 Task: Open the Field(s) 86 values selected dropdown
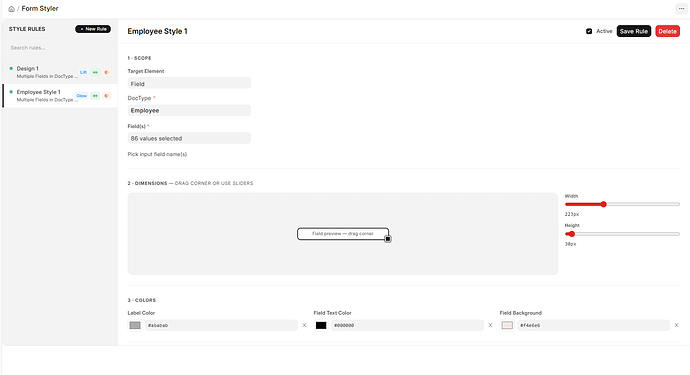[x=189, y=138]
